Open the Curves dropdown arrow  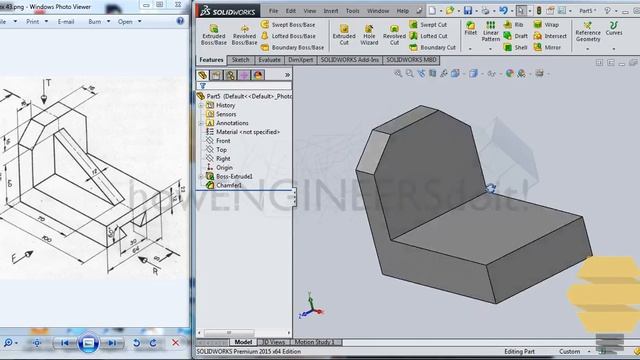(613, 49)
